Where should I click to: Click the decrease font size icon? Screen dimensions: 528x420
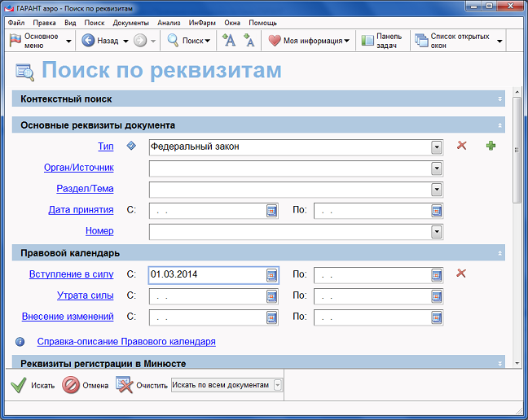click(249, 40)
